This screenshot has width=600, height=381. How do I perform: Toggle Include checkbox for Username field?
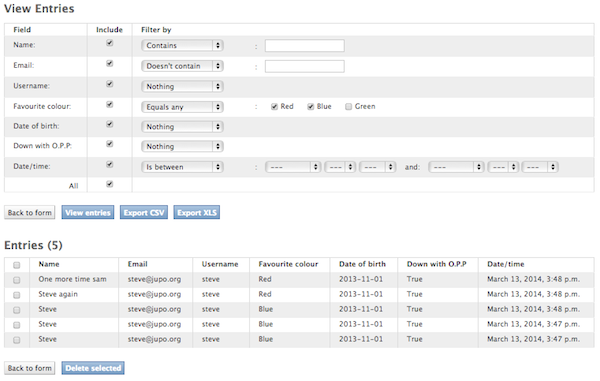(109, 84)
